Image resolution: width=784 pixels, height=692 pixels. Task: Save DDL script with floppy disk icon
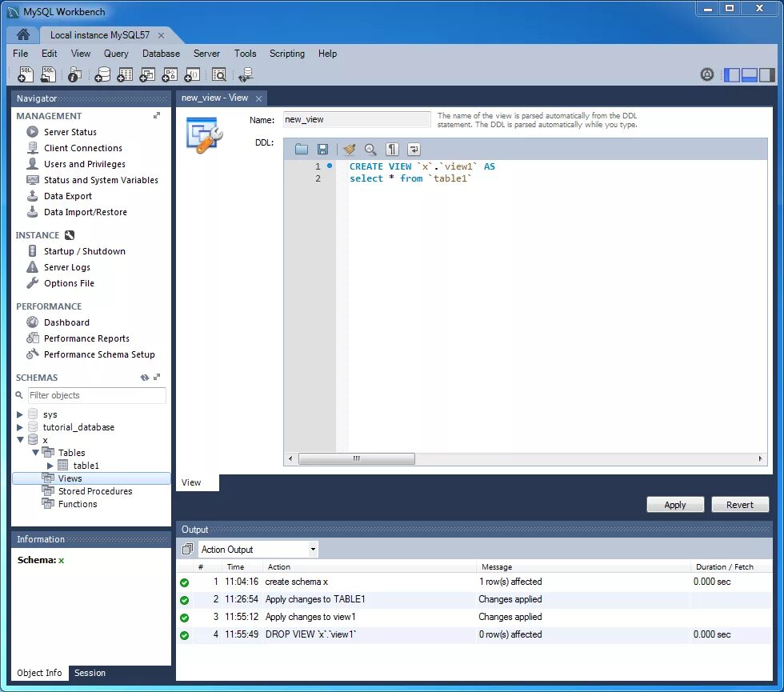[322, 149]
